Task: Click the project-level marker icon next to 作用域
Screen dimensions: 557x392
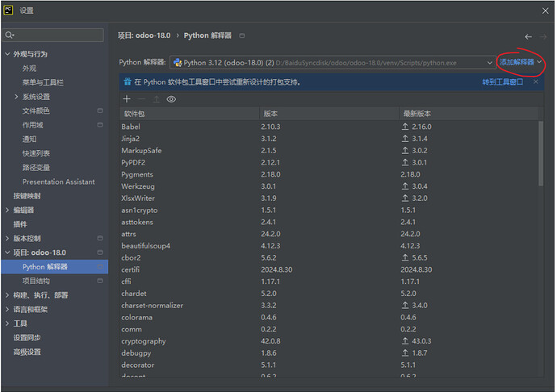Action: pos(100,125)
